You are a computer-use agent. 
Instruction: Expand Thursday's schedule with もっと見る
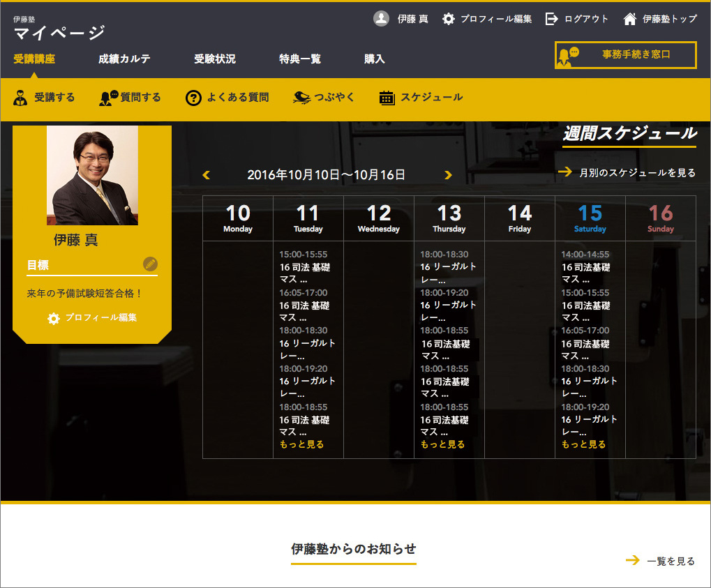coord(442,444)
